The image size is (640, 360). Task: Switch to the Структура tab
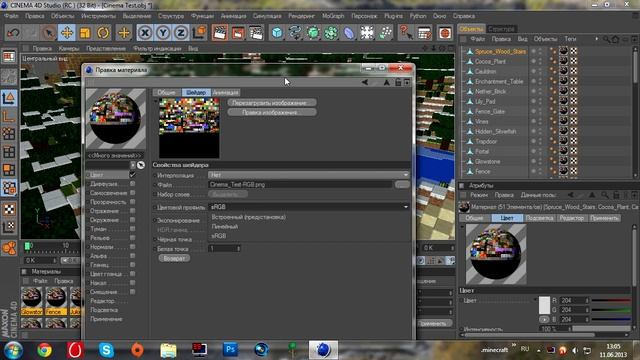click(x=501, y=29)
